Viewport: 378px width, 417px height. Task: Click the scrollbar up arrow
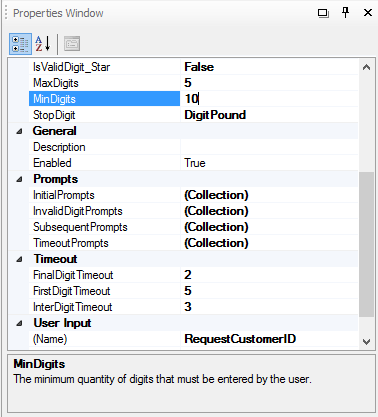click(x=366, y=67)
